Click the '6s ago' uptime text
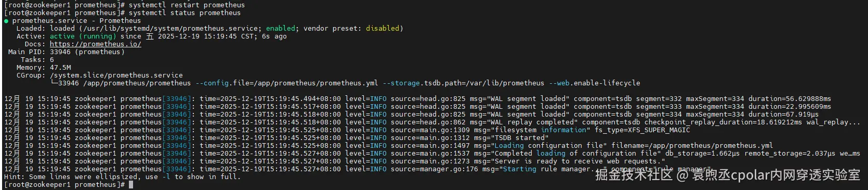 pyautogui.click(x=274, y=36)
